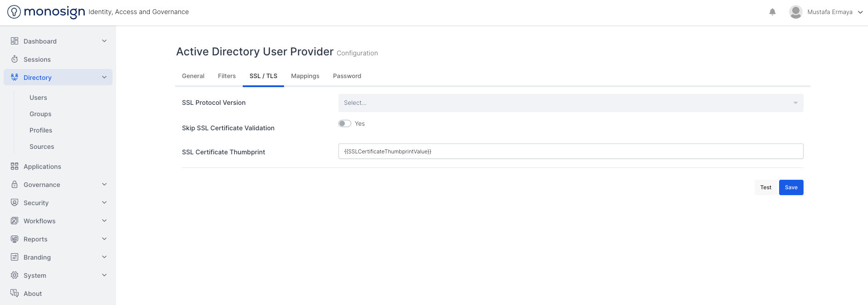Viewport: 868px width, 305px height.
Task: Expand the Workflows menu chevron
Action: click(x=104, y=221)
